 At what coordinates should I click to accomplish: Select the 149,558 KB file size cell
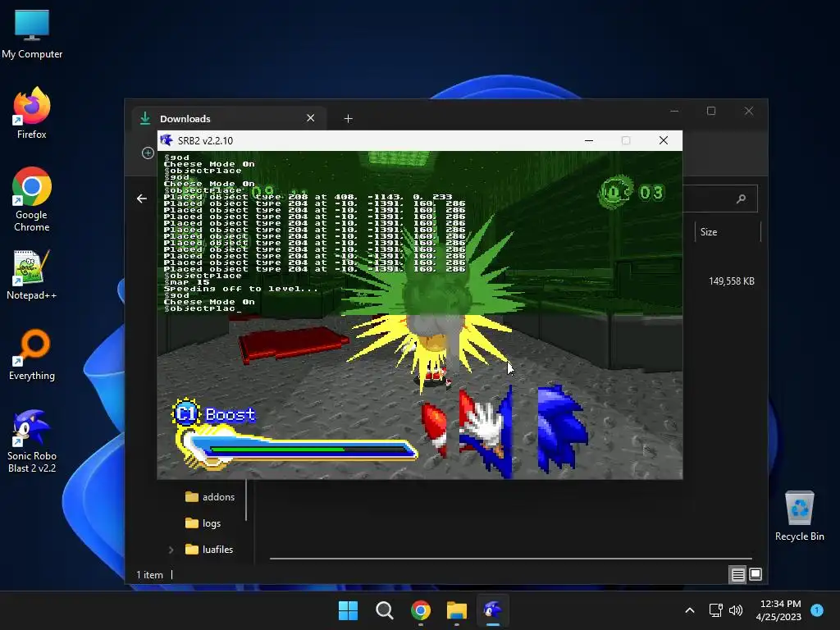pyautogui.click(x=731, y=281)
